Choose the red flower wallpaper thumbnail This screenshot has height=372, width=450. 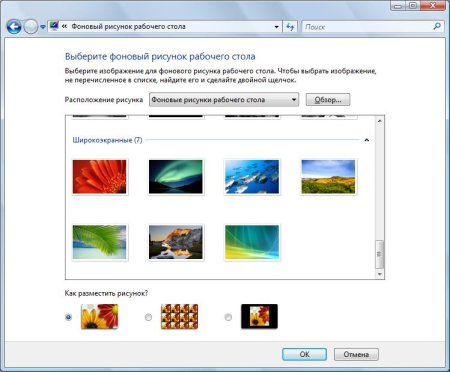[100, 177]
